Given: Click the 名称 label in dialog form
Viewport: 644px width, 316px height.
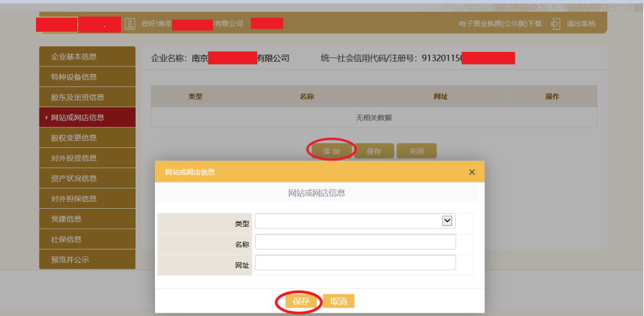Looking at the screenshot, I should click(242, 245).
